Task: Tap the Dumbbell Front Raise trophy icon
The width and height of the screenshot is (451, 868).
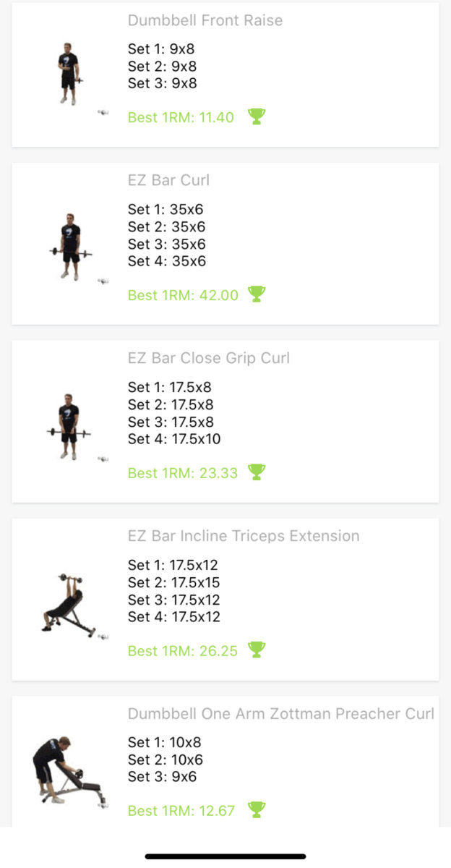Action: click(257, 116)
